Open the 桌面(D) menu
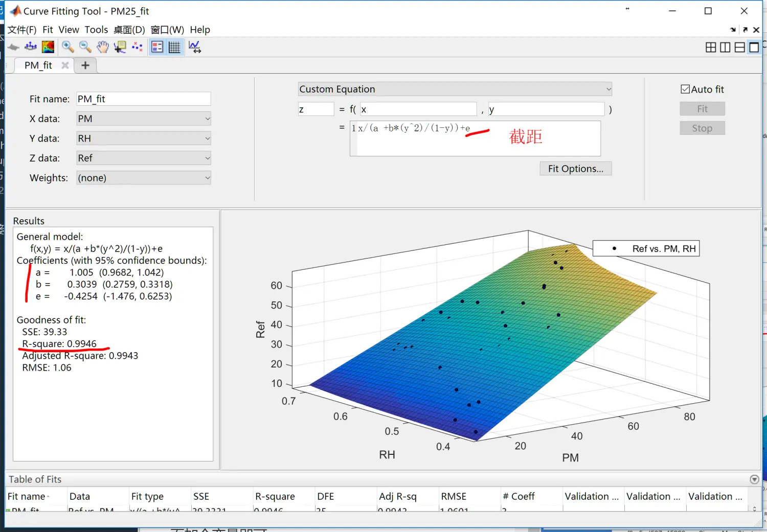This screenshot has width=767, height=532. (129, 30)
